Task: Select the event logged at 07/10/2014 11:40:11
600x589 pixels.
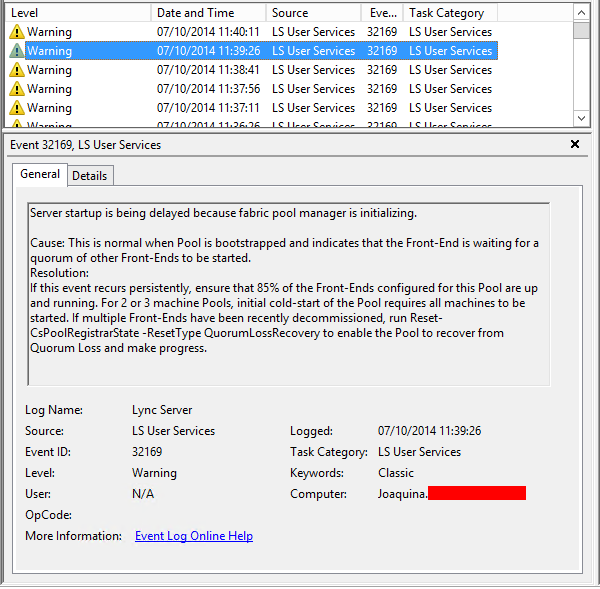Action: (x=252, y=32)
